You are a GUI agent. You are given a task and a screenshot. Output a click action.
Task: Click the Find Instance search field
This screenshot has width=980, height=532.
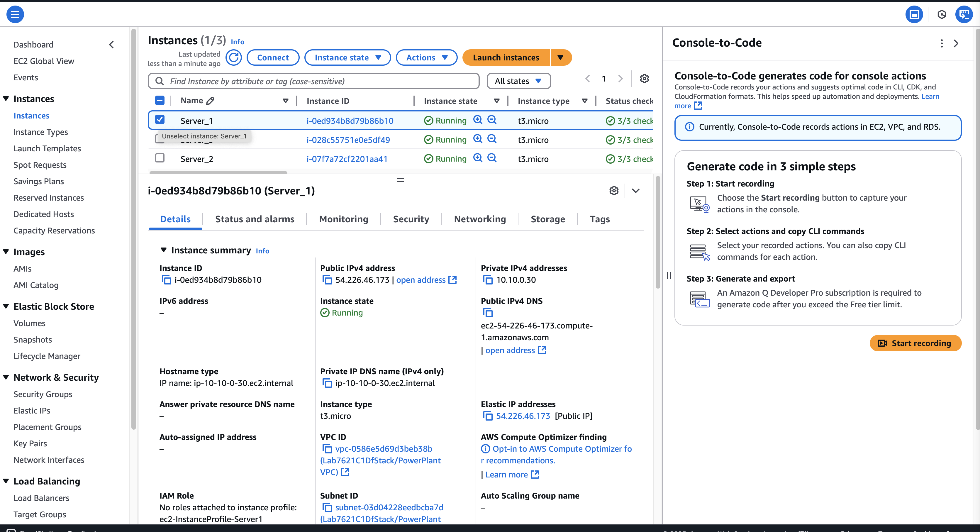point(313,81)
